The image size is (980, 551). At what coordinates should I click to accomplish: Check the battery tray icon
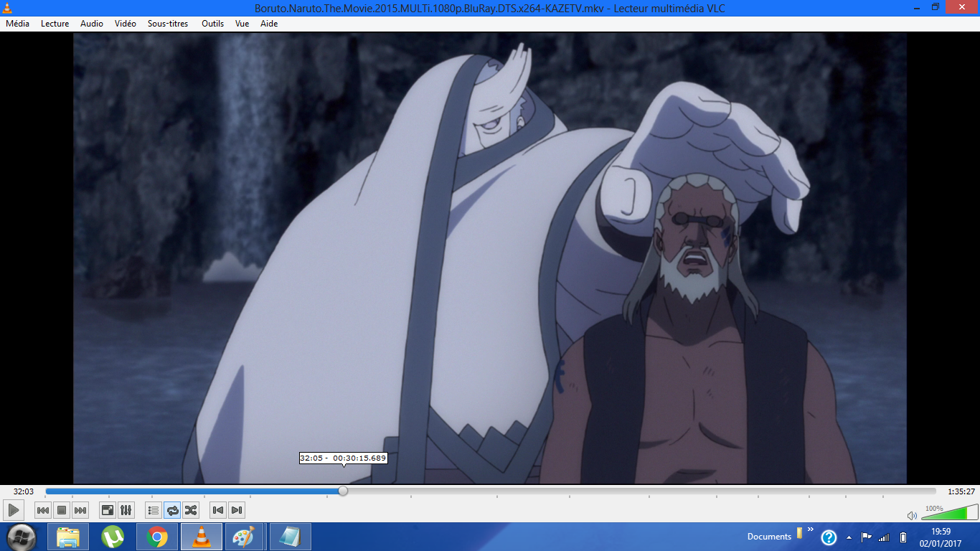[x=903, y=537]
